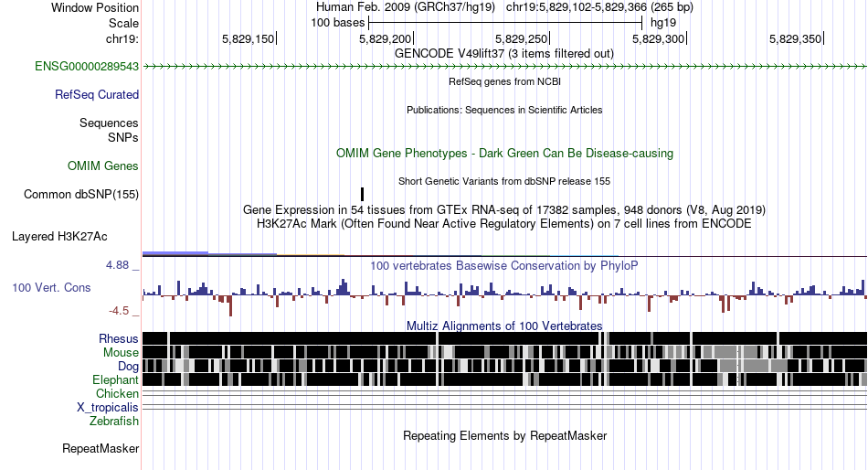Click the 5,829,200 ruler position
The height and width of the screenshot is (470, 868).
click(386, 38)
